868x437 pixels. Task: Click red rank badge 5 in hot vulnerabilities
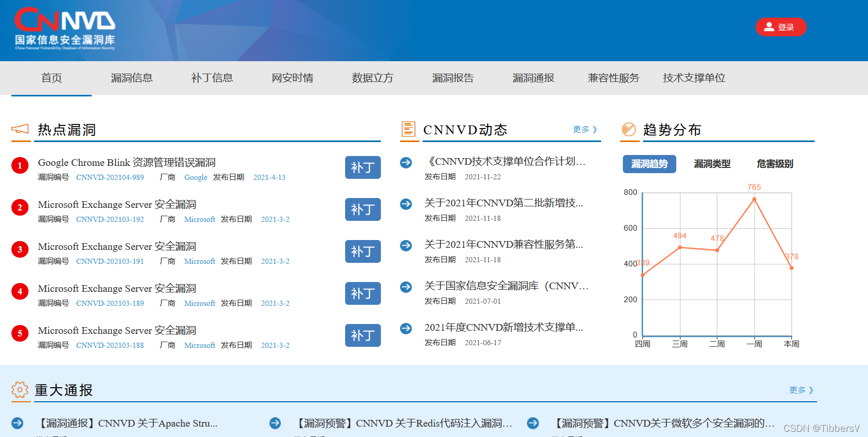click(20, 333)
